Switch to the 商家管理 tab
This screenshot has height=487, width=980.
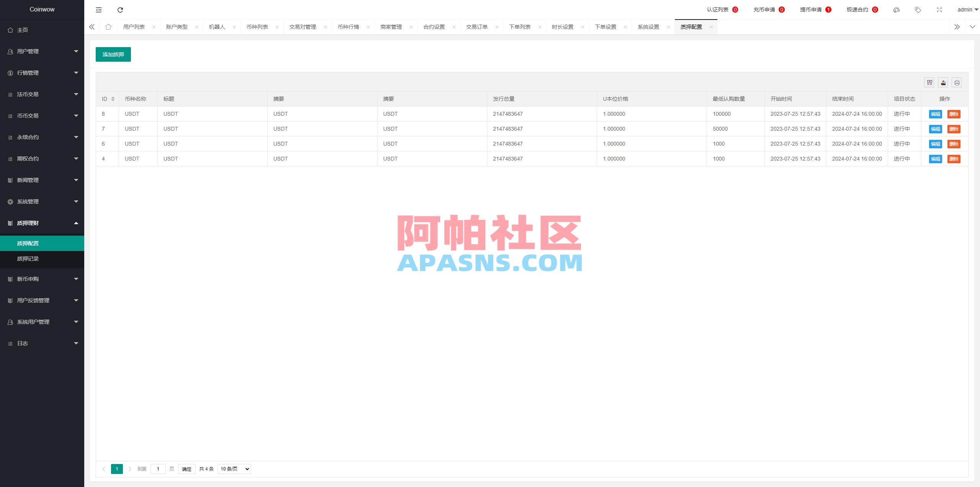pyautogui.click(x=391, y=27)
